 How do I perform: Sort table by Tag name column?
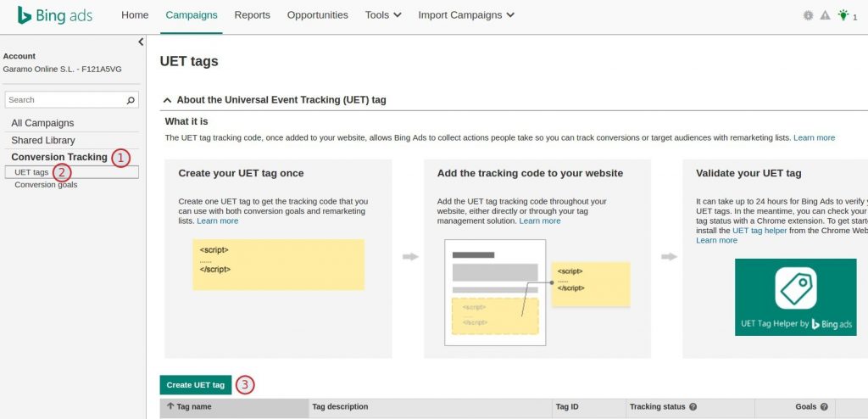[194, 407]
